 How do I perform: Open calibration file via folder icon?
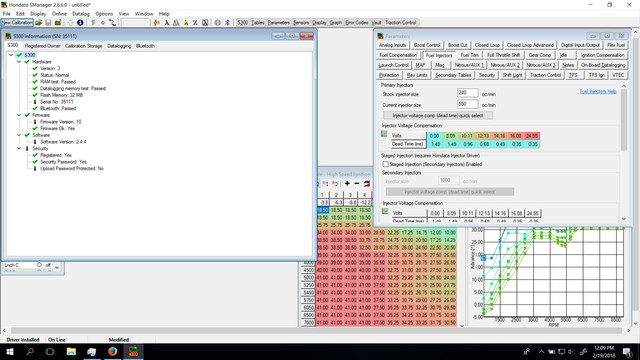click(38, 22)
